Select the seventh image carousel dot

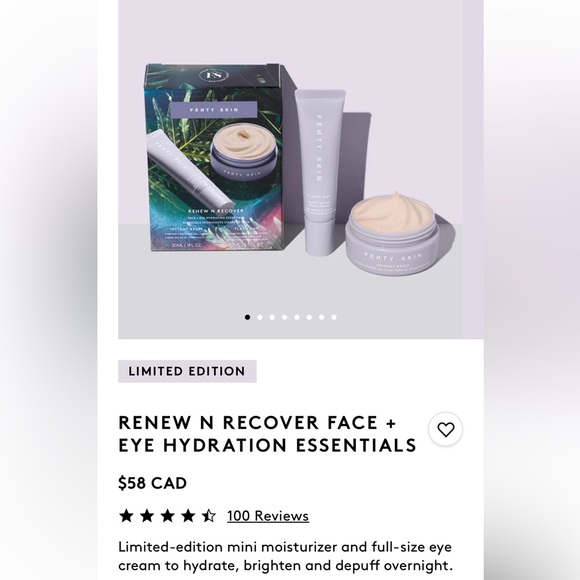click(321, 317)
